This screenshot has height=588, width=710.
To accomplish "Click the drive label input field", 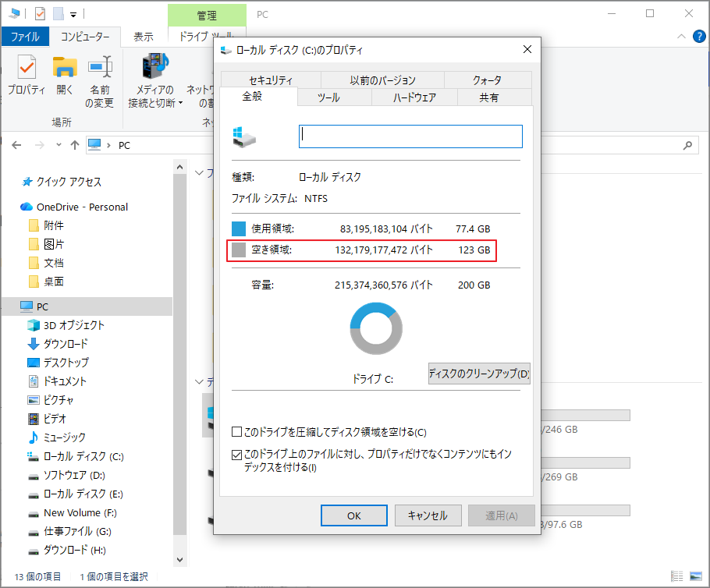I will tap(410, 136).
